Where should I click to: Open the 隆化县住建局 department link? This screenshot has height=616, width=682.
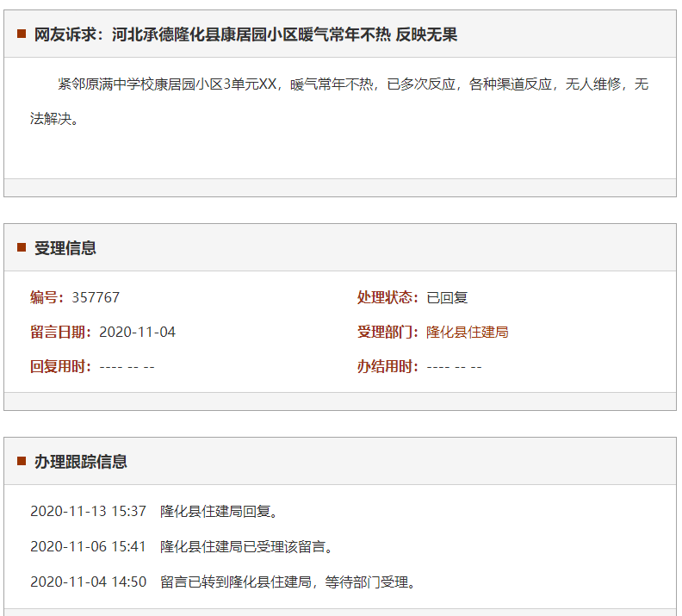(468, 332)
